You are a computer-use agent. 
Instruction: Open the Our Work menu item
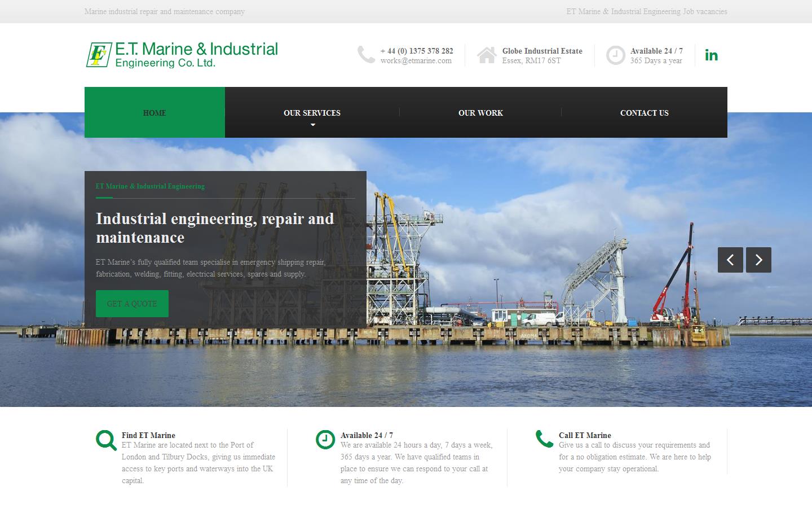tap(480, 113)
